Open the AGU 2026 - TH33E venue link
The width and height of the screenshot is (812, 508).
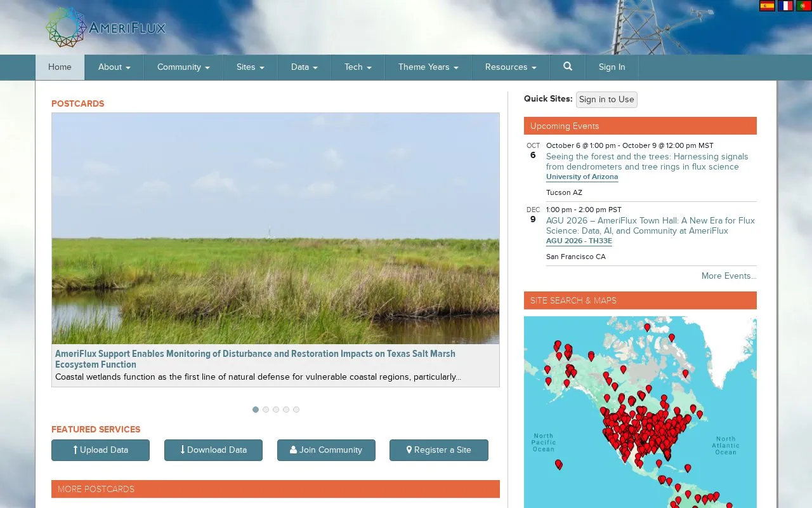coord(579,241)
